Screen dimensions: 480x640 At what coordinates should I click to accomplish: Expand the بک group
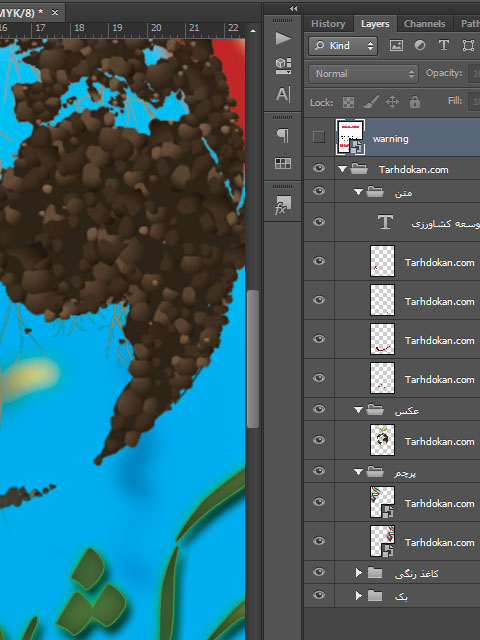click(359, 596)
